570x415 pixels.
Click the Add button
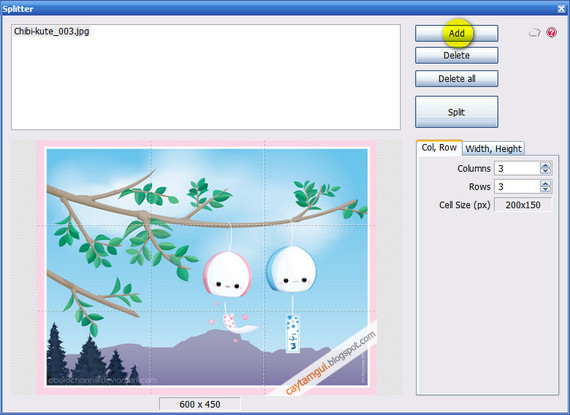(457, 33)
